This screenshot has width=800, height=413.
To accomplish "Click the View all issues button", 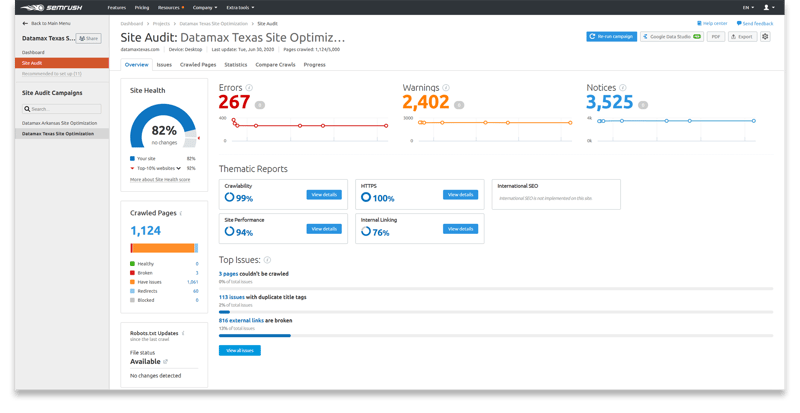I will (x=240, y=351).
